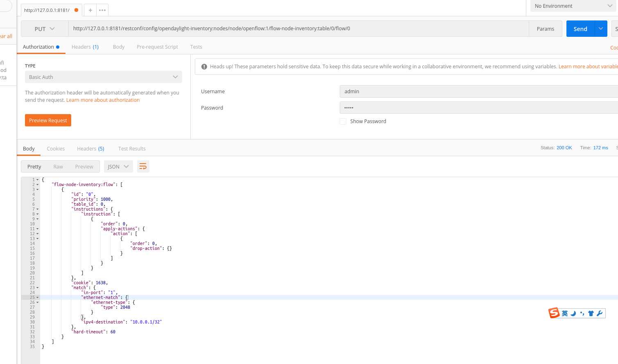Viewport: 618px width, 364px height.
Task: Click the "priority": 1000 line in response
Action: click(92, 199)
